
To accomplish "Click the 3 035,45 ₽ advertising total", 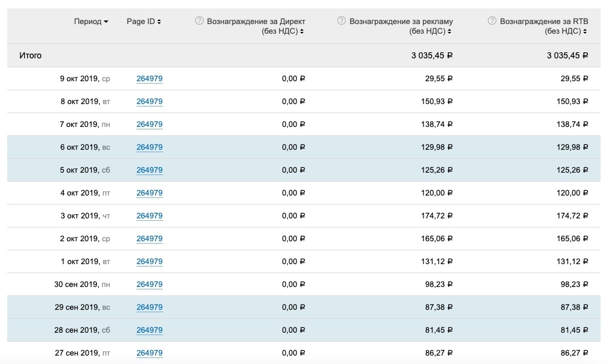I will (x=432, y=55).
